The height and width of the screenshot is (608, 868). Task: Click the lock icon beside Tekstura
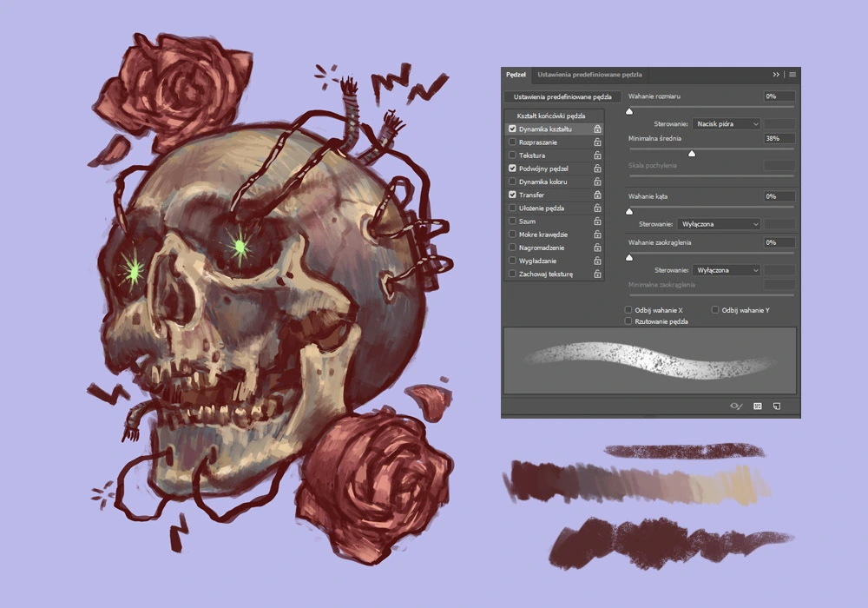(x=597, y=155)
